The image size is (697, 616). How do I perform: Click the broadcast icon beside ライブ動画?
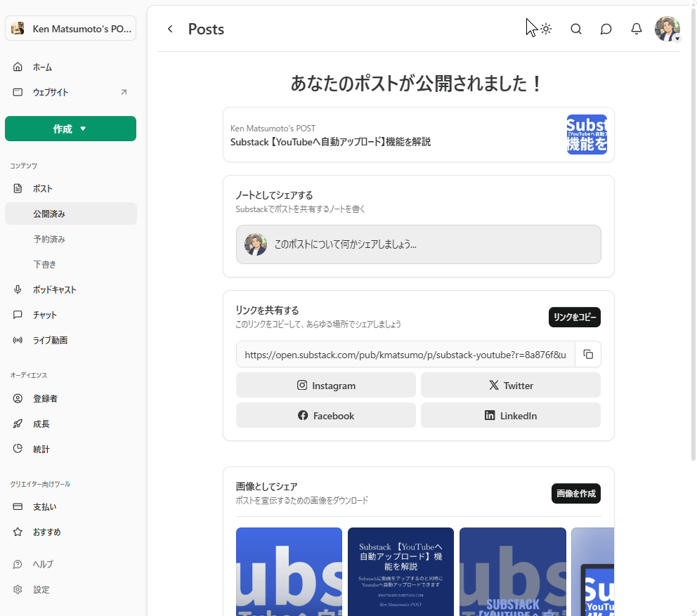pyautogui.click(x=18, y=341)
